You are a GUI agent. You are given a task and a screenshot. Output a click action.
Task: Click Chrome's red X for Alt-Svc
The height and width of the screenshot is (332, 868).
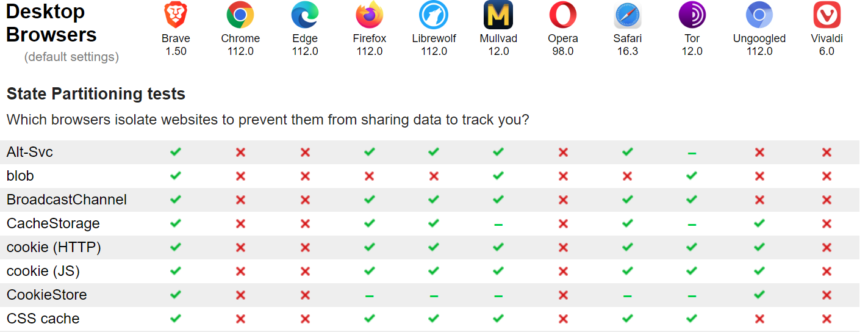pos(240,152)
